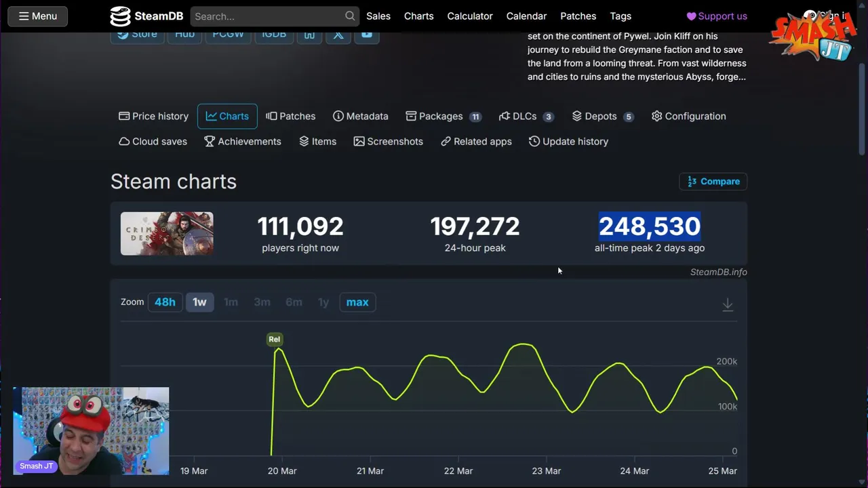
Task: Open the Screenshots tab
Action: click(388, 141)
